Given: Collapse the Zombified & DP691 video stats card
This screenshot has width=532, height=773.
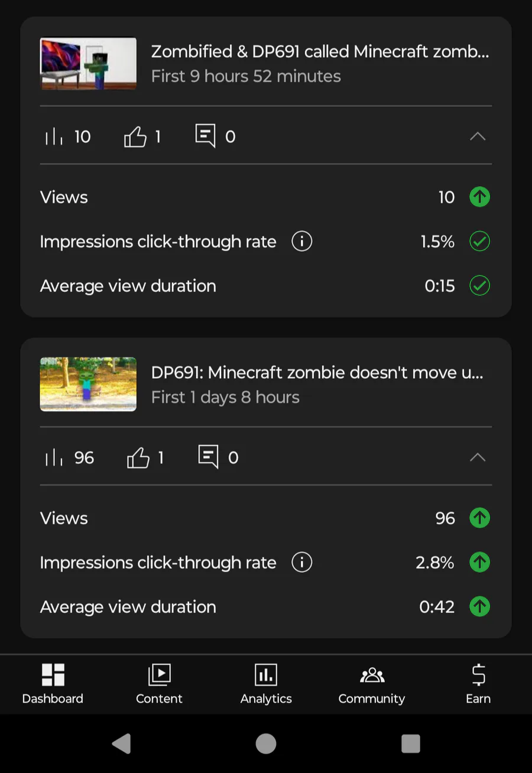Looking at the screenshot, I should pos(477,137).
